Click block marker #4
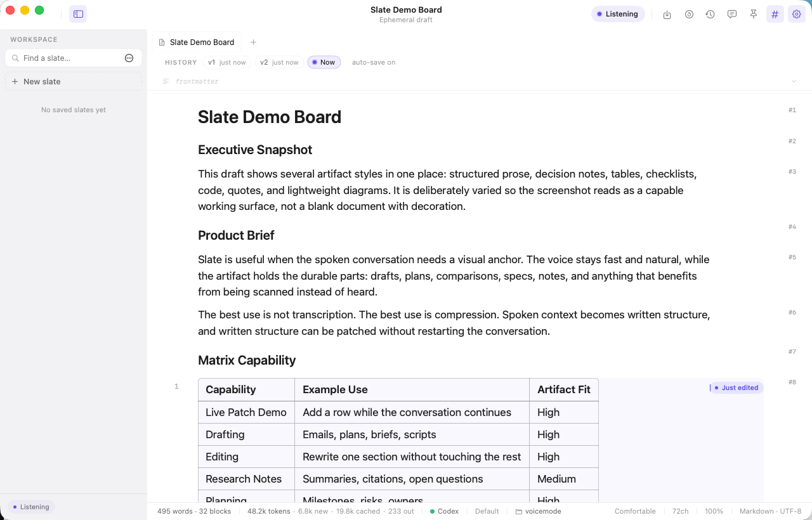This screenshot has width=812, height=520. pyautogui.click(x=792, y=226)
